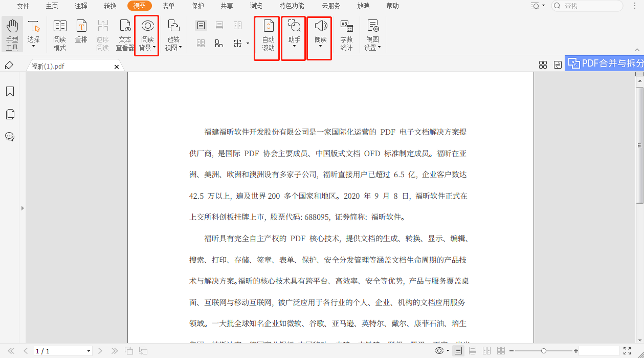Activate the 选择 (Select) tool
The image size is (644, 358).
tap(33, 32)
